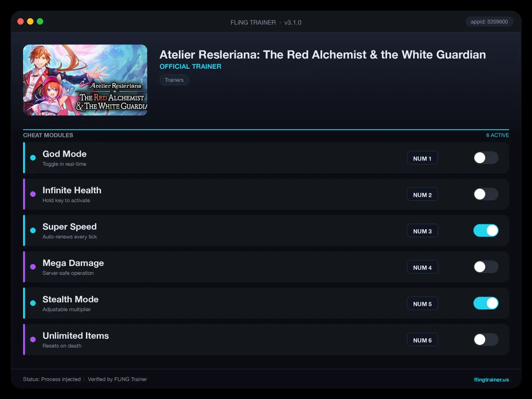
Task: Open the flingtrainer.us link
Action: click(491, 379)
